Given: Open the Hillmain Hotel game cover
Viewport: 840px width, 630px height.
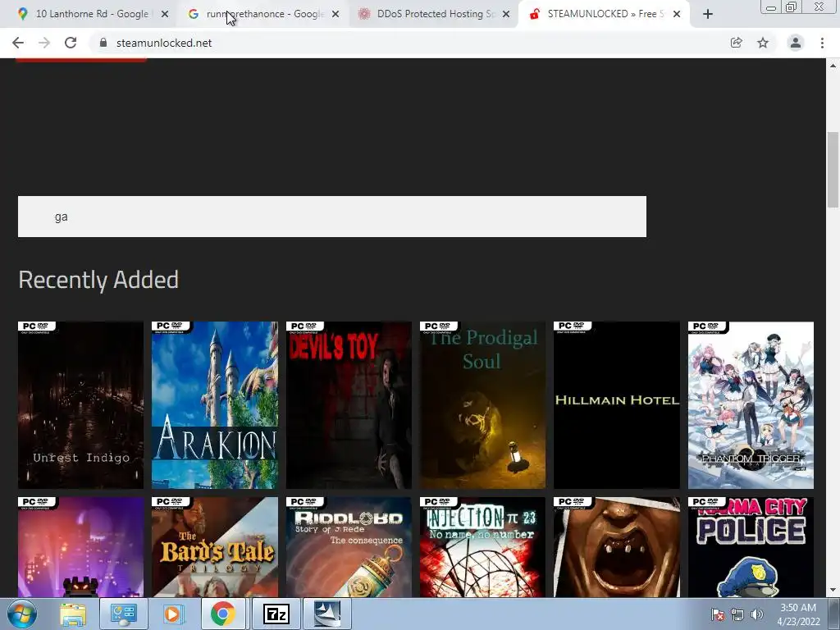Looking at the screenshot, I should click(617, 405).
